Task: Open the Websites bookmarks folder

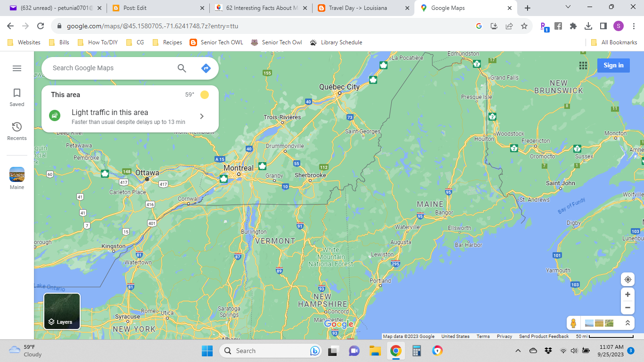Action: (x=24, y=42)
